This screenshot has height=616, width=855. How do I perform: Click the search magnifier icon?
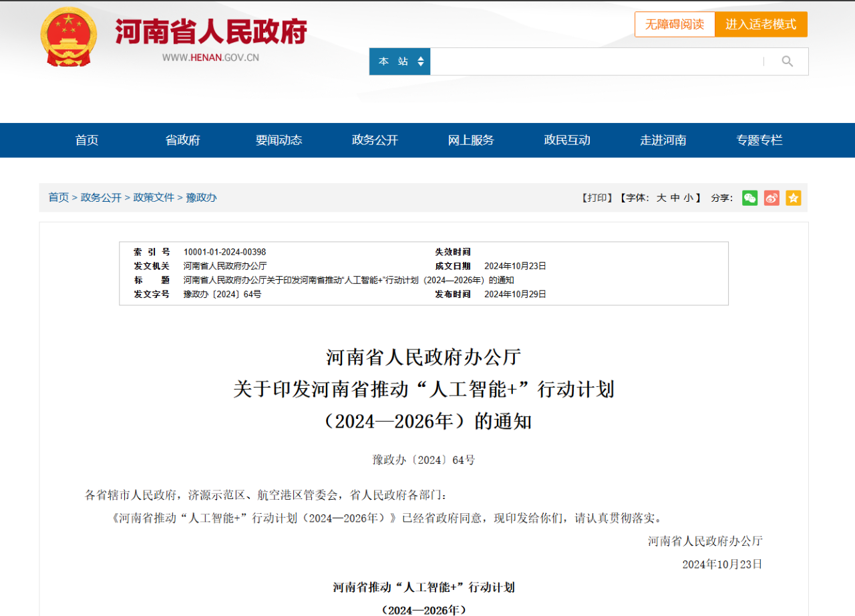point(787,61)
